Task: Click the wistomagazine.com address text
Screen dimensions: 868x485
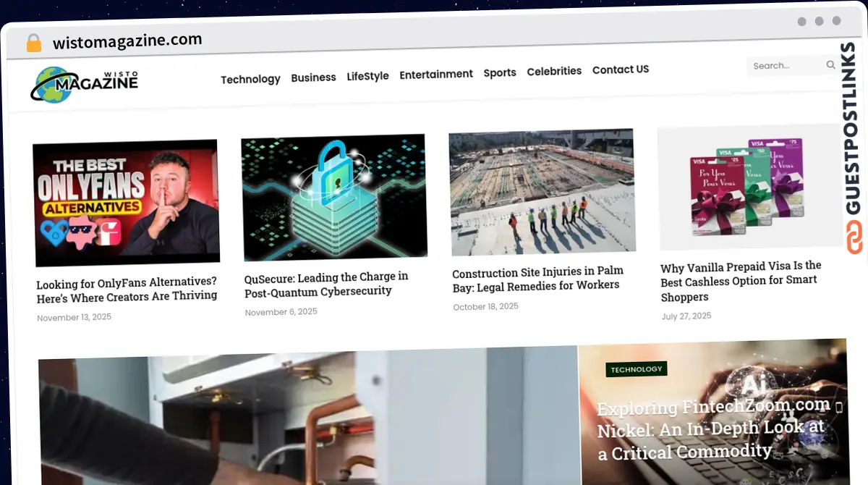Action: (x=127, y=41)
